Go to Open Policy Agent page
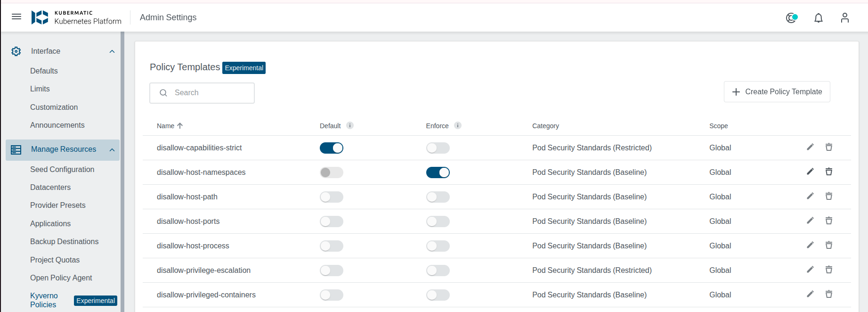The width and height of the screenshot is (868, 312). tap(61, 278)
